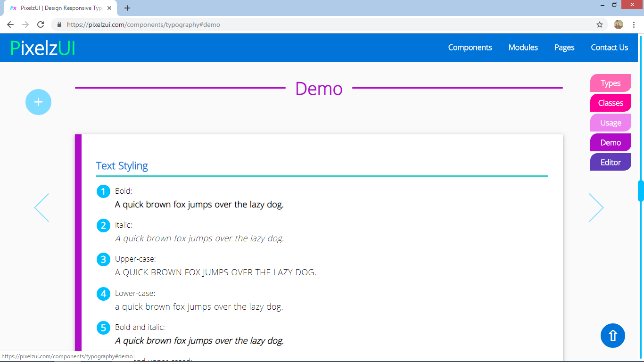Screen dimensions: 644x362
Task: Click the Demo section heading
Action: [319, 88]
